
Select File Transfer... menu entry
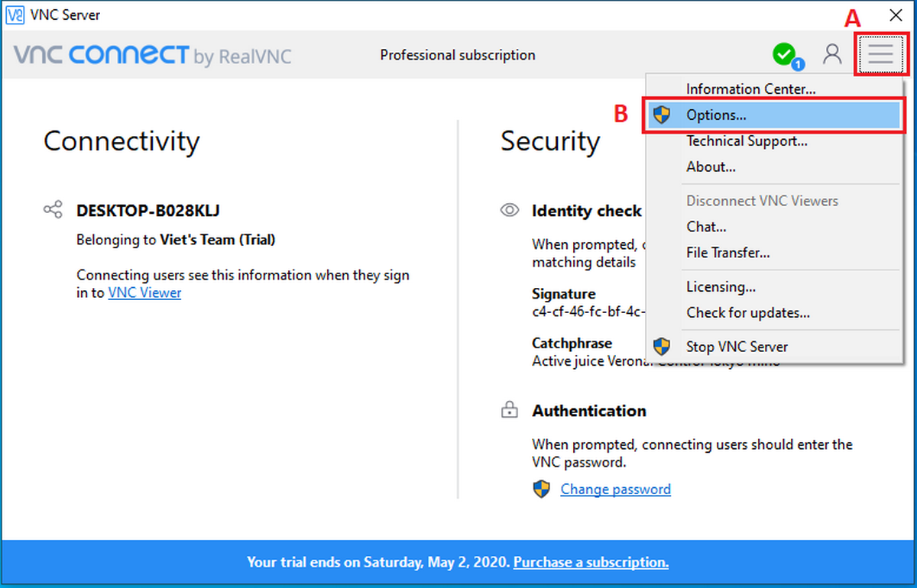click(x=727, y=253)
